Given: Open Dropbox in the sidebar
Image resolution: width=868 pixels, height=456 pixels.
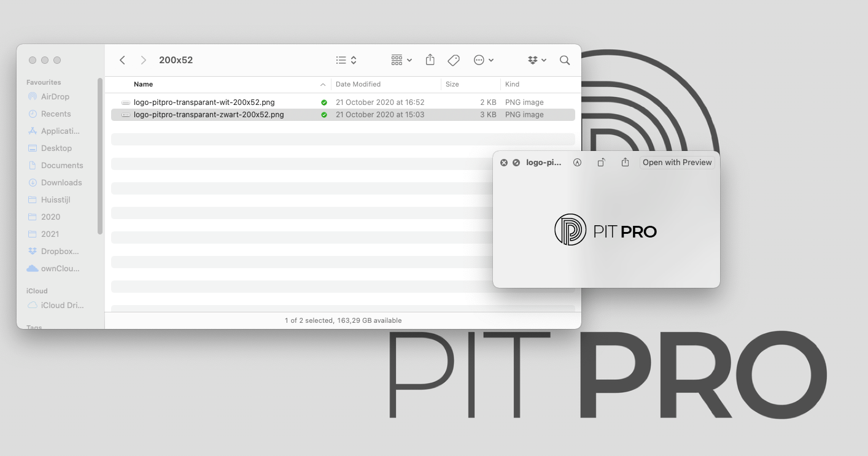Looking at the screenshot, I should point(60,251).
